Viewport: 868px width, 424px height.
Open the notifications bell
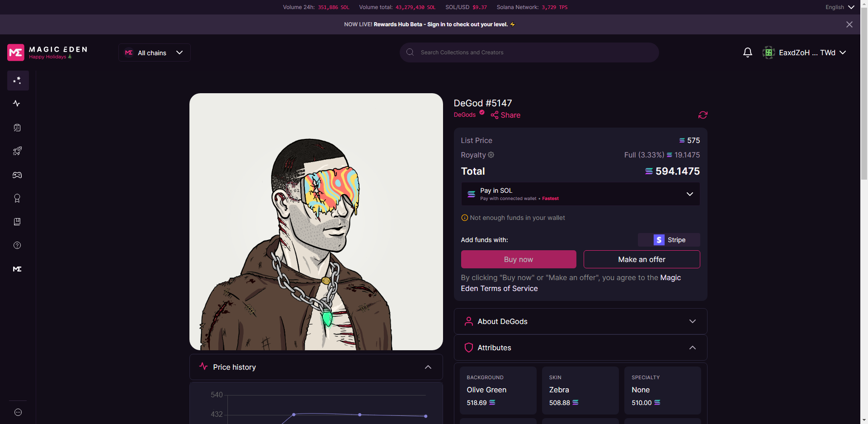[748, 52]
